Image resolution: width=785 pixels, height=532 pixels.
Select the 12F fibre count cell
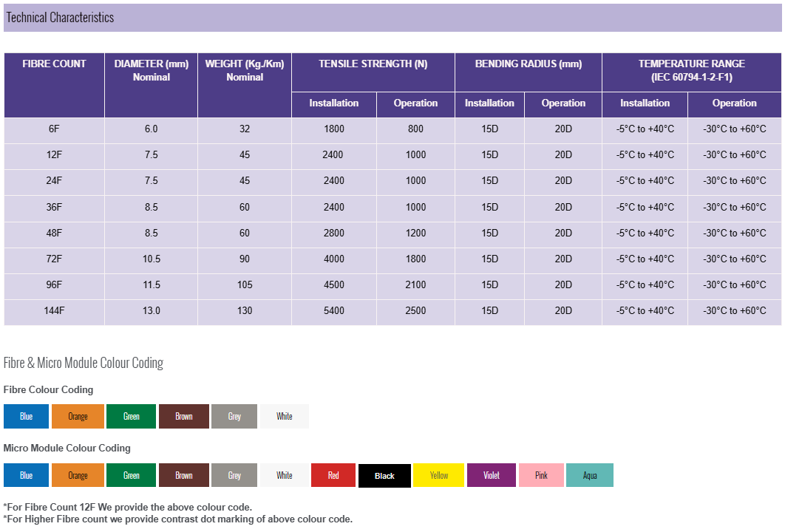click(54, 155)
